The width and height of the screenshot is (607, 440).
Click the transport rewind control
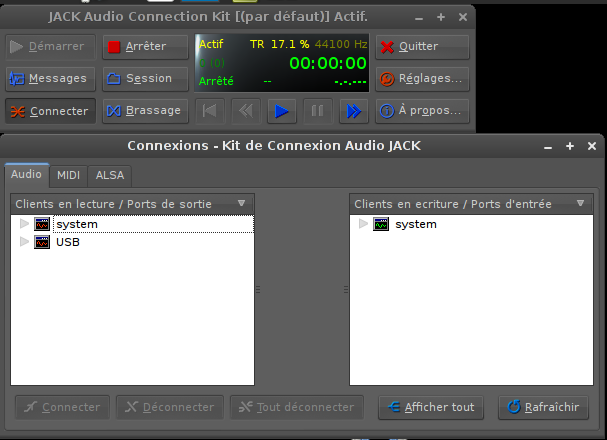246,111
